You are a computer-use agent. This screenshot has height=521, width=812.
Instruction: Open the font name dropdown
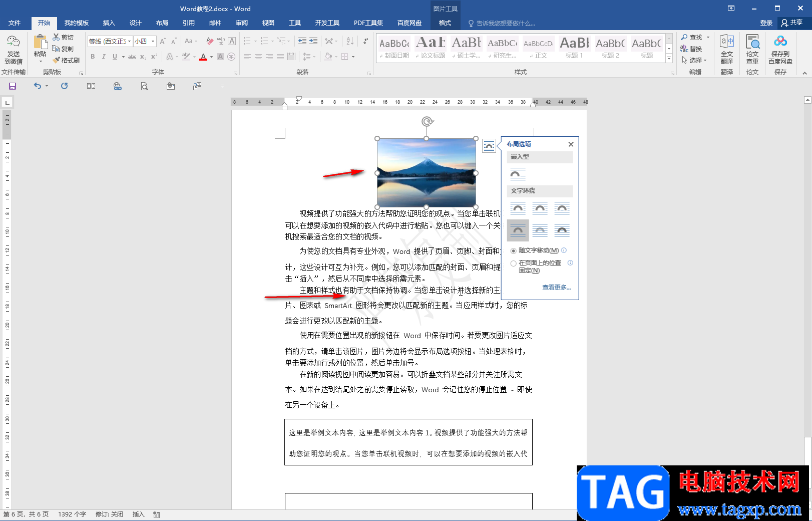[130, 41]
